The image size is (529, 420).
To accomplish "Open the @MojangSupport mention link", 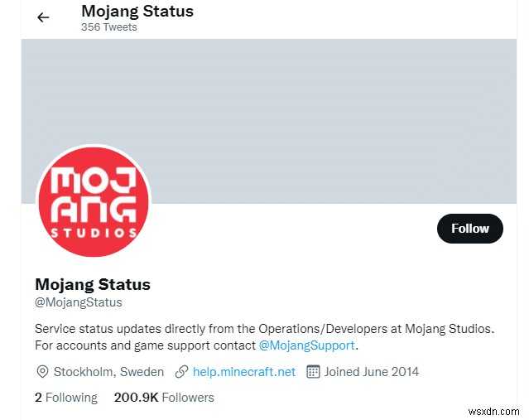I will [x=307, y=345].
